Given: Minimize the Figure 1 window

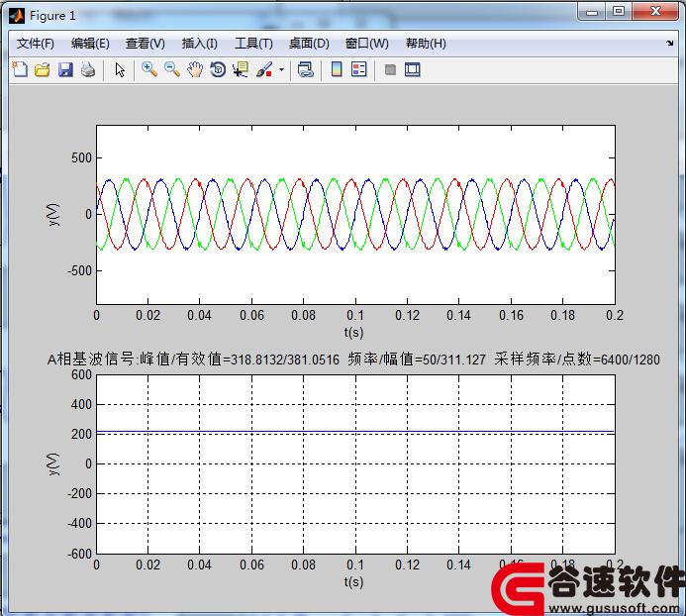Looking at the screenshot, I should (592, 11).
